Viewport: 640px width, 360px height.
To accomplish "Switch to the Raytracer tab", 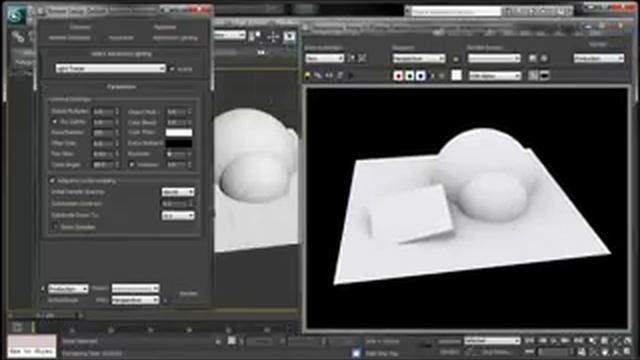I will [x=121, y=38].
